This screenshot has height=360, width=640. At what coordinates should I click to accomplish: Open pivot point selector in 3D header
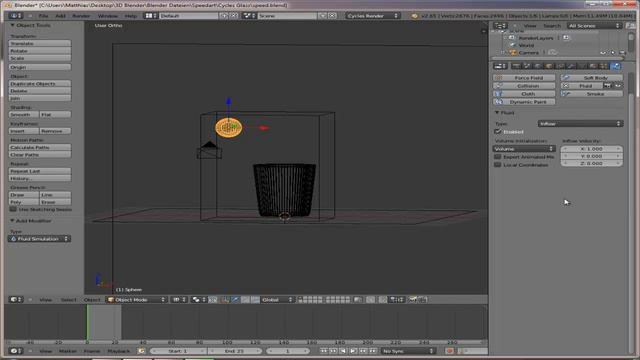point(199,300)
